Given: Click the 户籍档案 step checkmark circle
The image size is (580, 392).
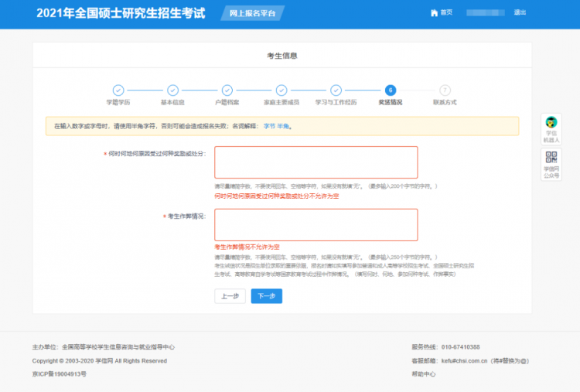Looking at the screenshot, I should point(227,90).
